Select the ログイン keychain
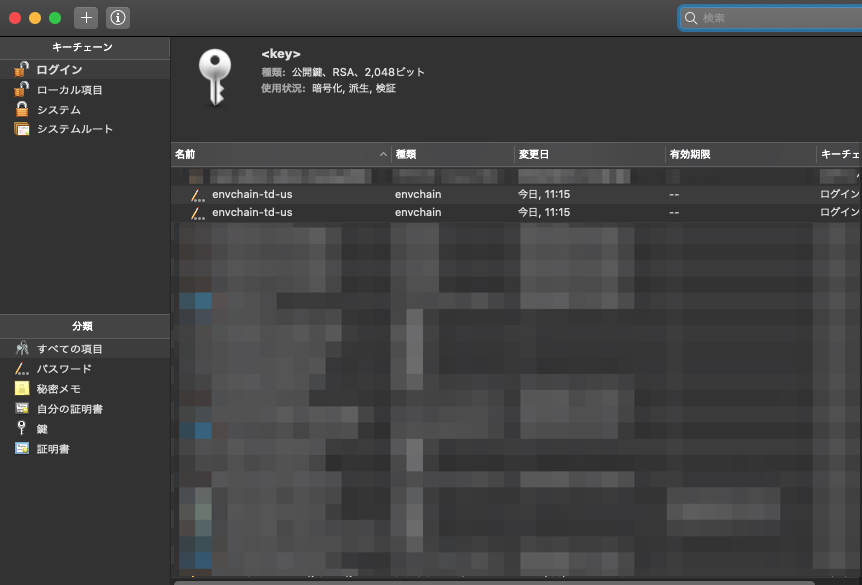The height and width of the screenshot is (585, 862). click(85, 69)
